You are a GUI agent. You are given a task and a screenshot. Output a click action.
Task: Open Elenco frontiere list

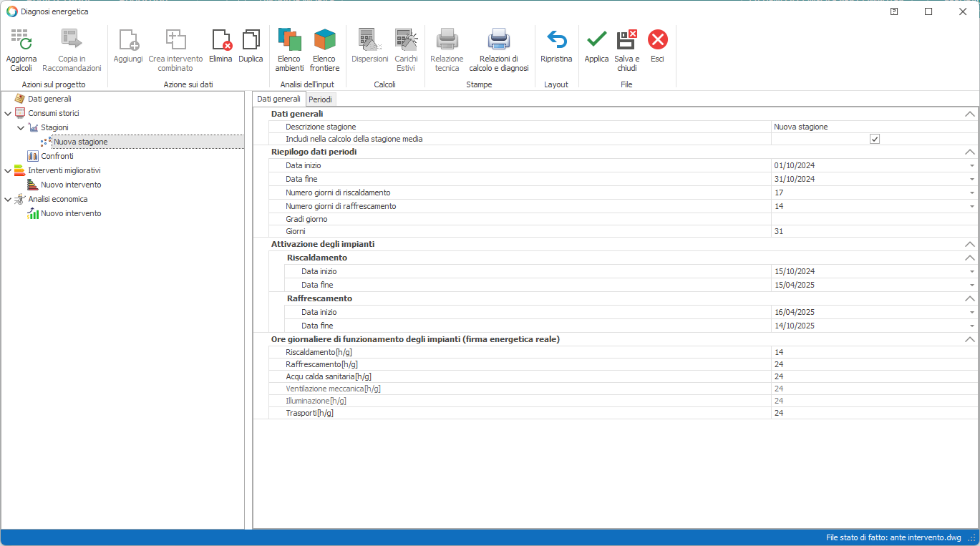click(x=324, y=40)
